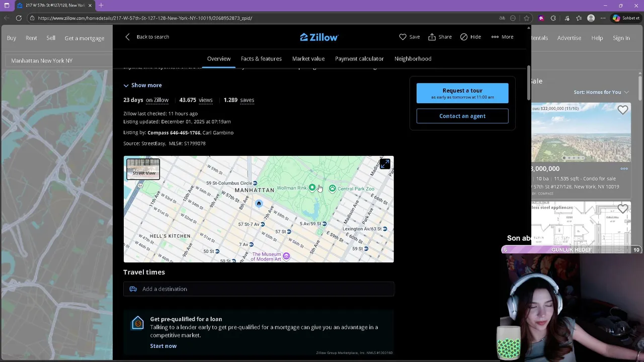Click the pre-qualified loan shield icon

click(x=137, y=323)
